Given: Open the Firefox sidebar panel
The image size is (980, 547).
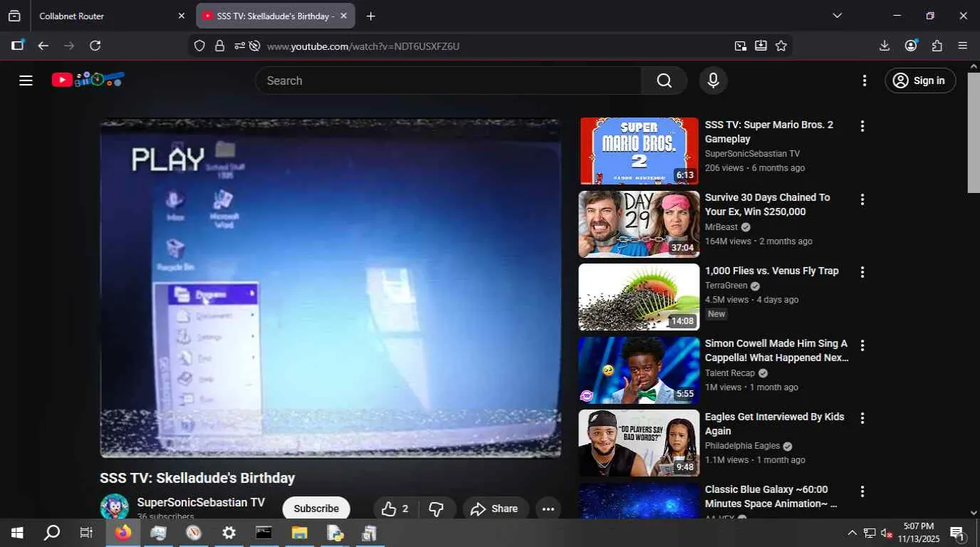Looking at the screenshot, I should (x=18, y=46).
